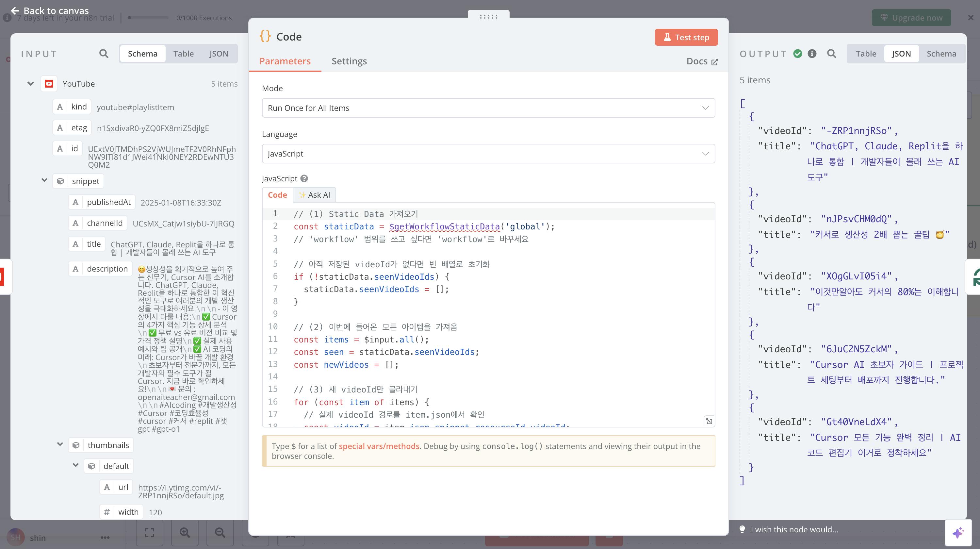Open the Settings tab
The image size is (980, 549).
click(x=349, y=61)
